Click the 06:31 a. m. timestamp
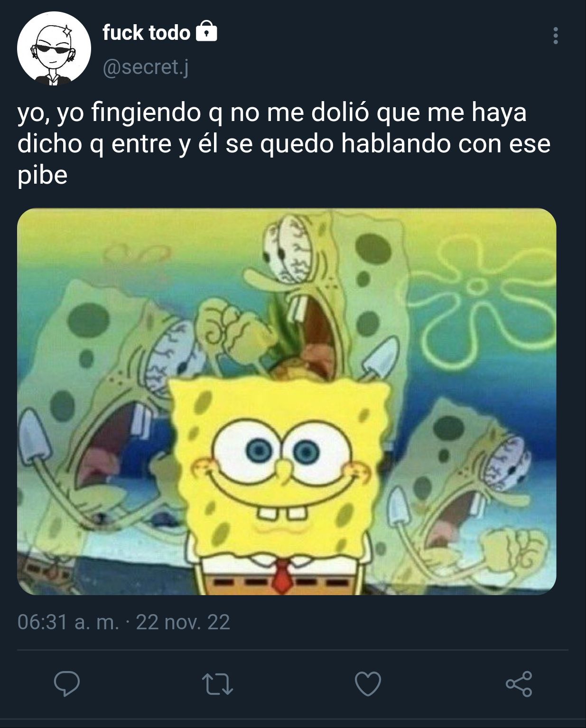586x728 pixels. 68,622
